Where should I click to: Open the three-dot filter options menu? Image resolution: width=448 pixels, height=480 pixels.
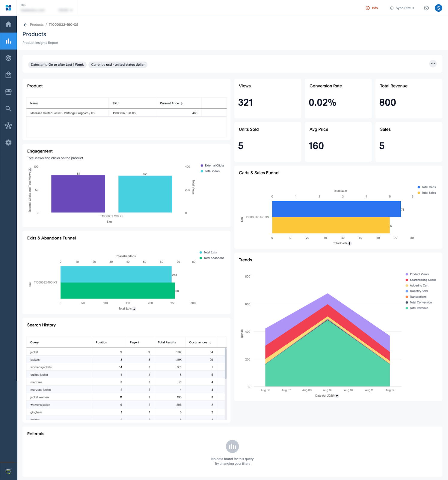coord(433,64)
